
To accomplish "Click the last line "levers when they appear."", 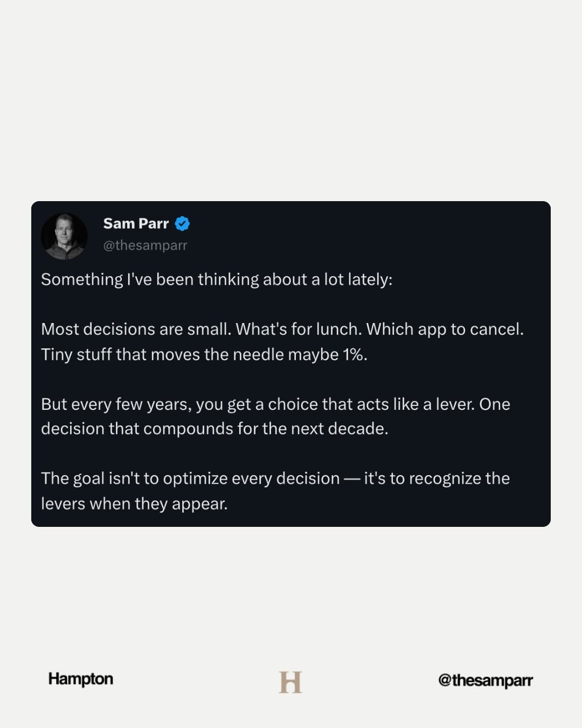I will 134,504.
